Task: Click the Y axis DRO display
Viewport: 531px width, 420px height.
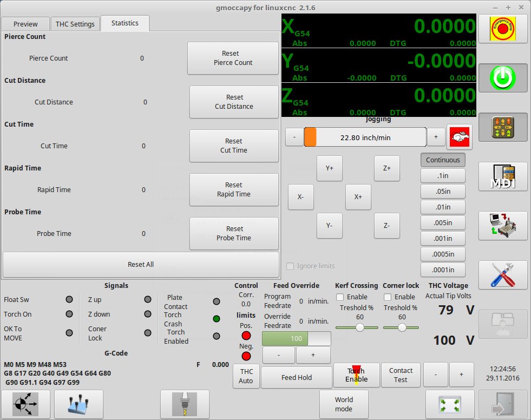Action: pyautogui.click(x=379, y=65)
